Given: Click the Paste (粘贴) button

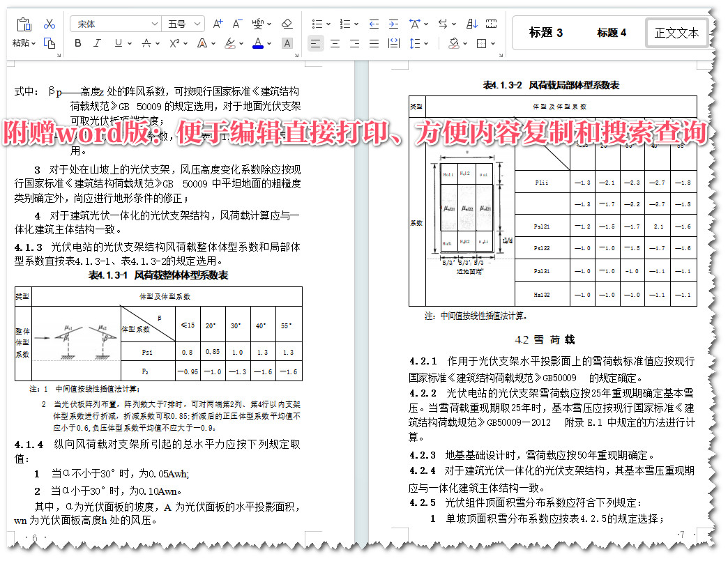Looking at the screenshot, I should pyautogui.click(x=21, y=43).
